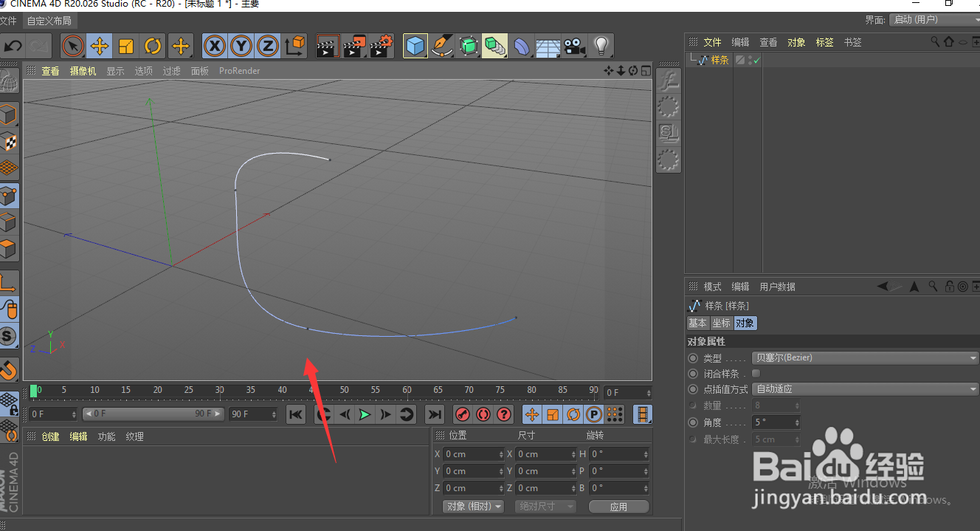This screenshot has width=980, height=531.
Task: Open the 类型 Bezier dropdown
Action: point(866,357)
